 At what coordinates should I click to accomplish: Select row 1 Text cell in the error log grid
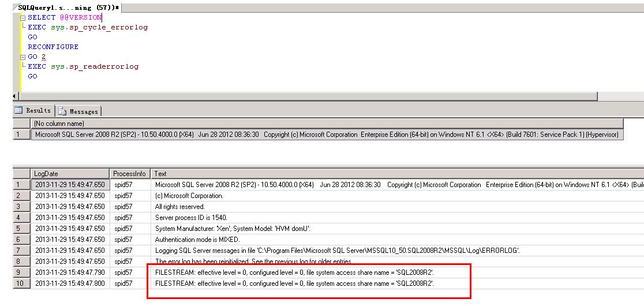click(397, 185)
